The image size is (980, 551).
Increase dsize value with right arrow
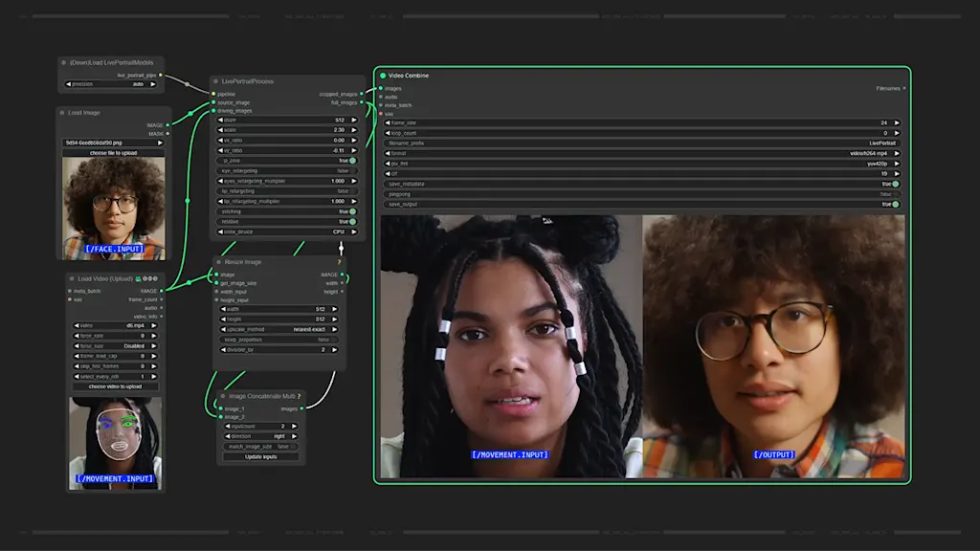[354, 120]
